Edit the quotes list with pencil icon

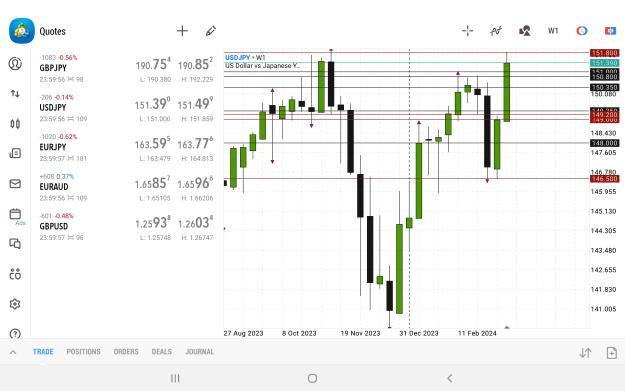point(211,31)
